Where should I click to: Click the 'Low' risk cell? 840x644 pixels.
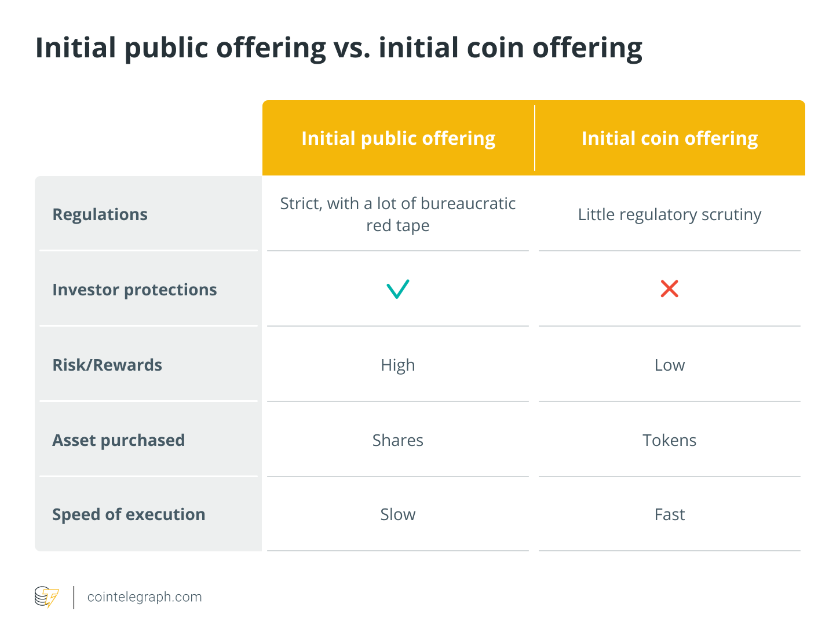[x=670, y=365]
